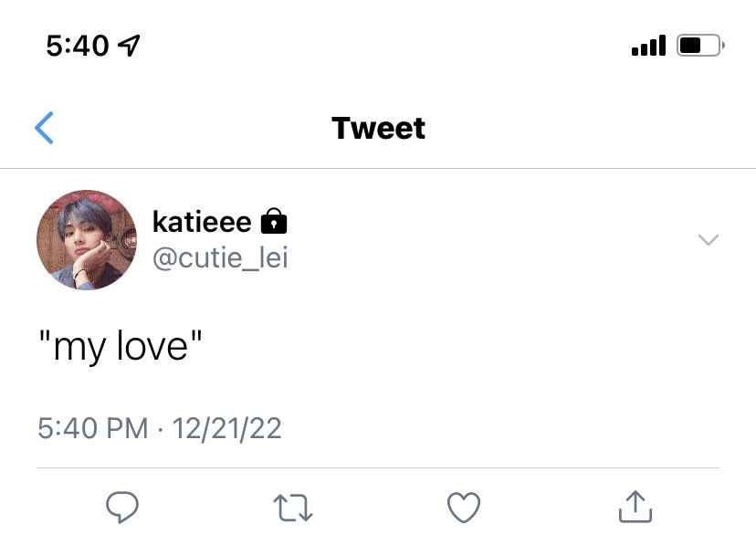Open katieee's profile picture

click(x=87, y=239)
